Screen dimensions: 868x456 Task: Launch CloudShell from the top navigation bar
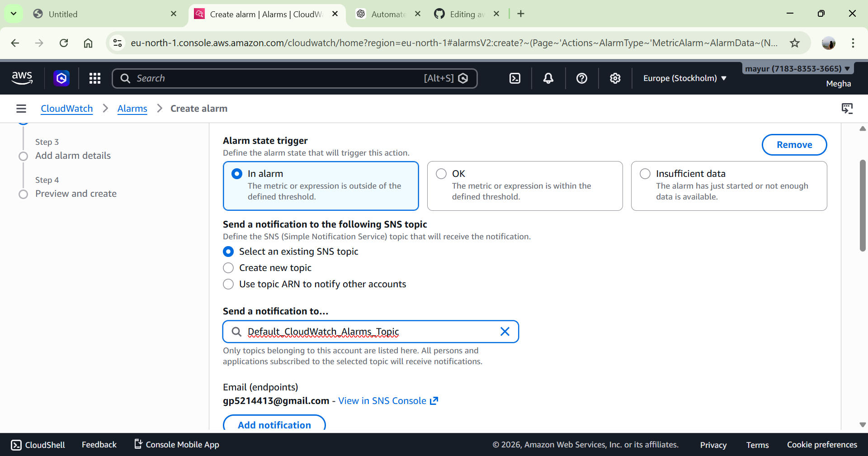[x=515, y=78]
